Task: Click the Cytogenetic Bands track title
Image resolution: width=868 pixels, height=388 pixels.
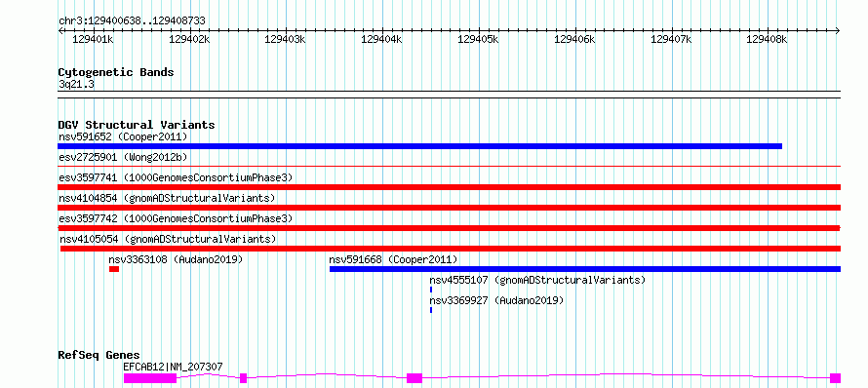Action: pos(116,72)
